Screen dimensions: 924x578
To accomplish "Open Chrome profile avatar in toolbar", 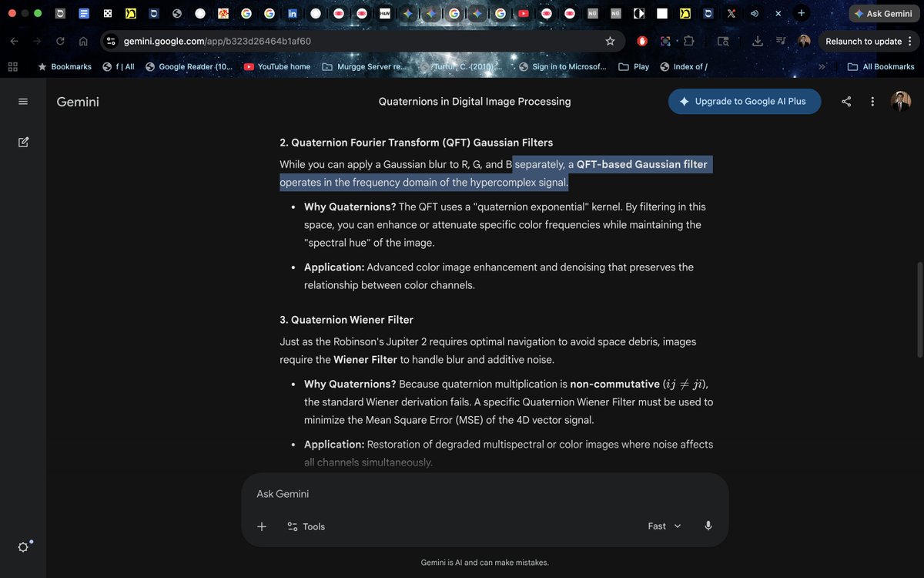I will [805, 41].
